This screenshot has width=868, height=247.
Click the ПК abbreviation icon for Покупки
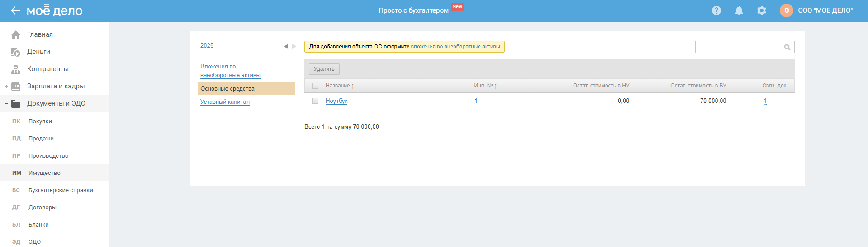[16, 121]
